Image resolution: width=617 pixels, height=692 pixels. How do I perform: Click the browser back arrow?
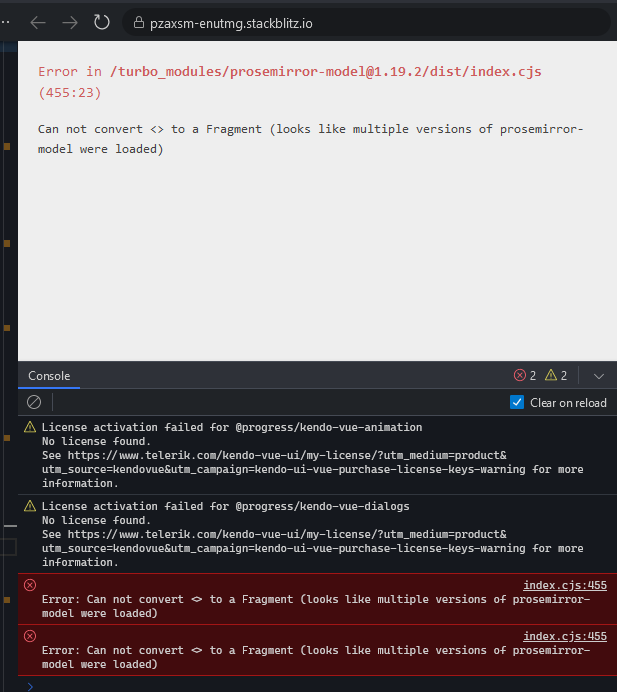(x=38, y=22)
